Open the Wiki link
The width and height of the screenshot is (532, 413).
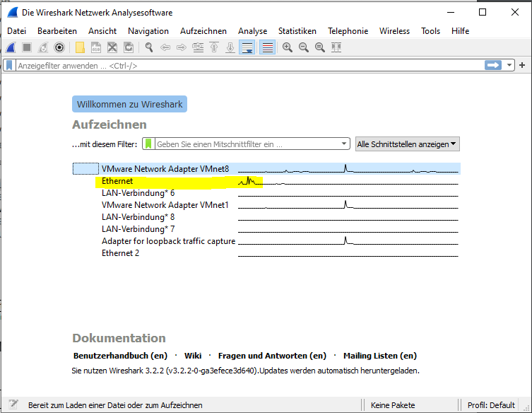193,356
